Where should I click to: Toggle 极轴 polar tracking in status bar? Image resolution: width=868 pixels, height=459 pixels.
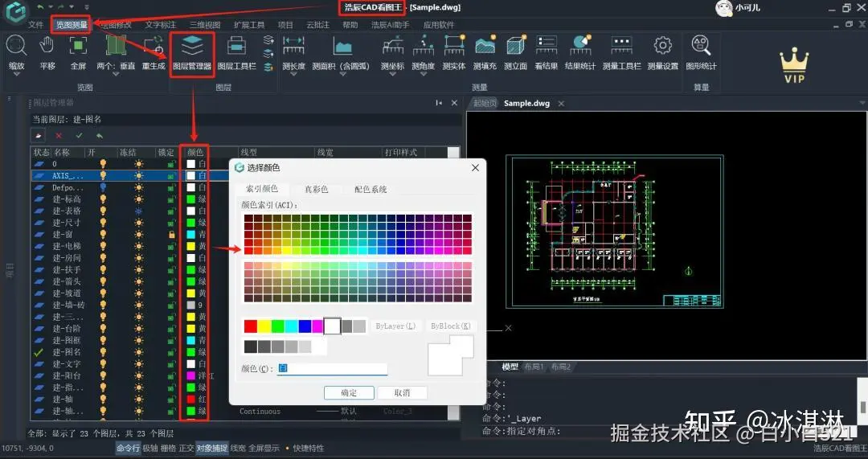click(150, 448)
